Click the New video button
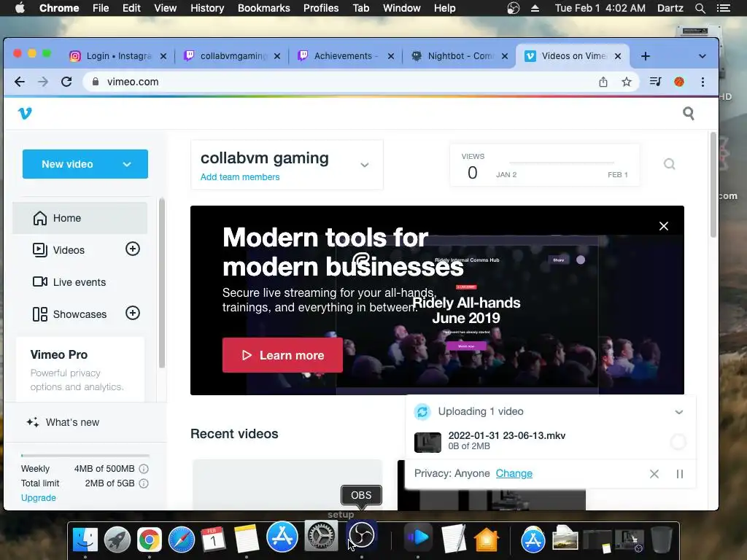This screenshot has width=747, height=560. point(85,164)
